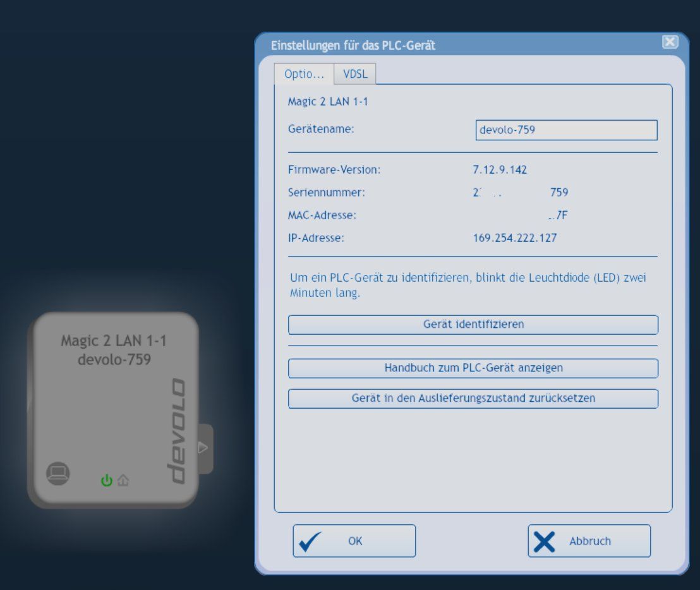Switch to the Optio... tab

click(x=304, y=74)
